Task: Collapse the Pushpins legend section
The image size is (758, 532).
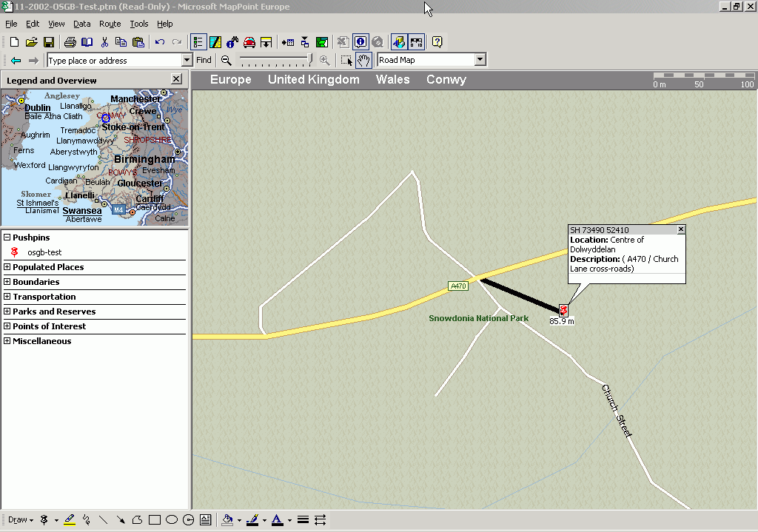Action: (7, 238)
